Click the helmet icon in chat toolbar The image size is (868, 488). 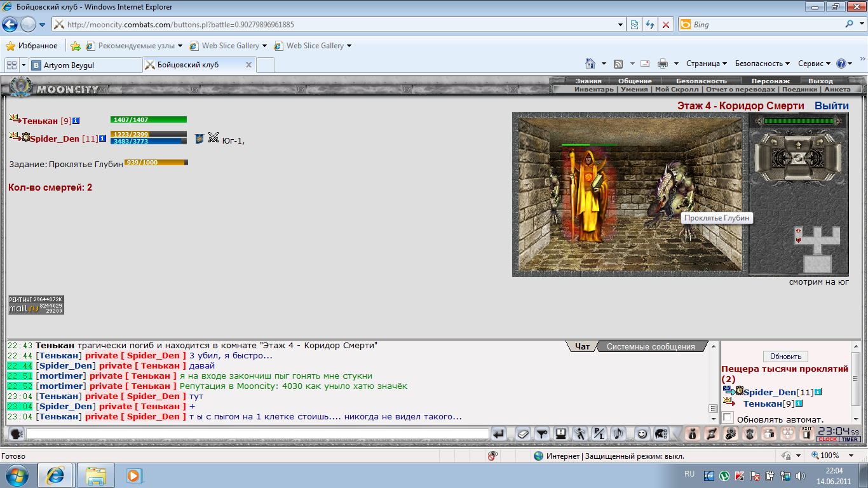pyautogui.click(x=661, y=434)
